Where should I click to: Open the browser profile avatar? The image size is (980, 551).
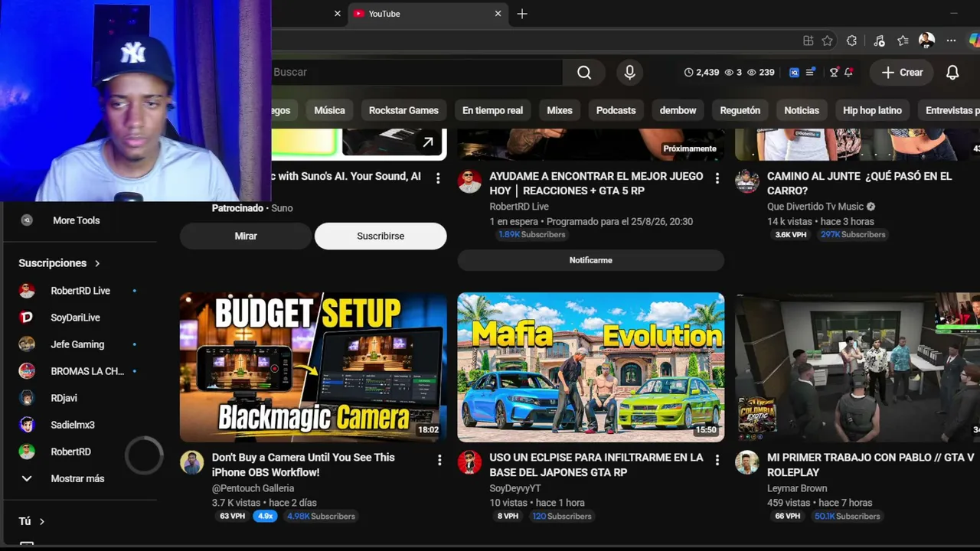point(926,41)
